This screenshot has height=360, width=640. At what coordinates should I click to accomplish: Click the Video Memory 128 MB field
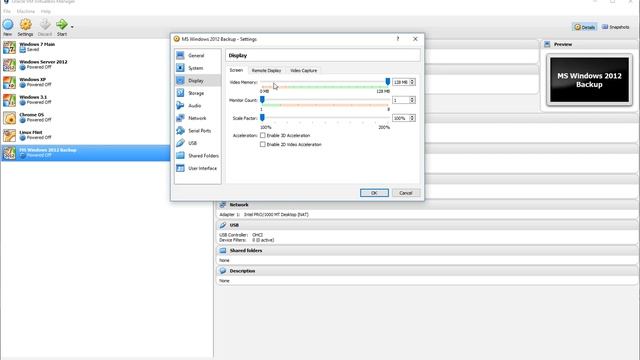pyautogui.click(x=401, y=82)
